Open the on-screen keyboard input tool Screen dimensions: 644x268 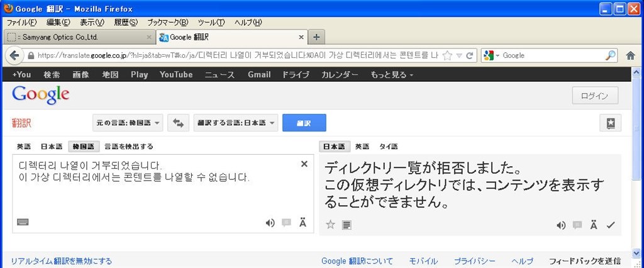23,222
